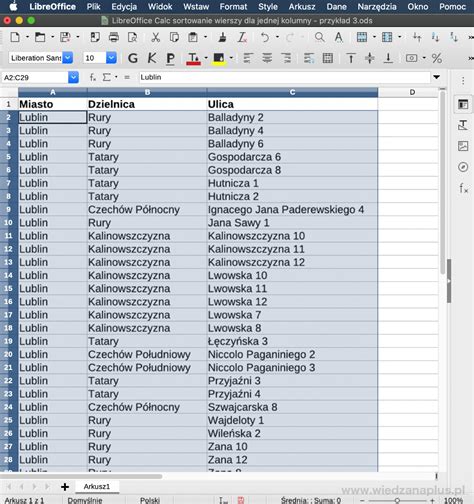Expand the formula bar arrow
474x504 pixels.
[x=436, y=77]
